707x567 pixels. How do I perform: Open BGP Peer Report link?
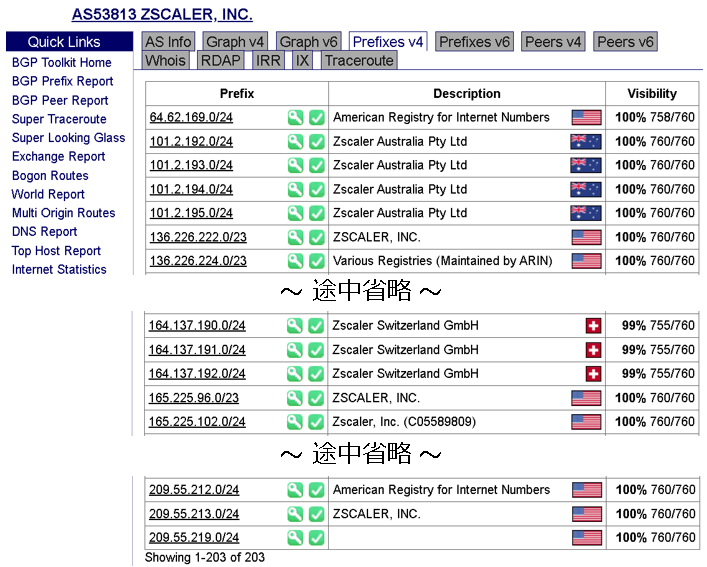60,100
